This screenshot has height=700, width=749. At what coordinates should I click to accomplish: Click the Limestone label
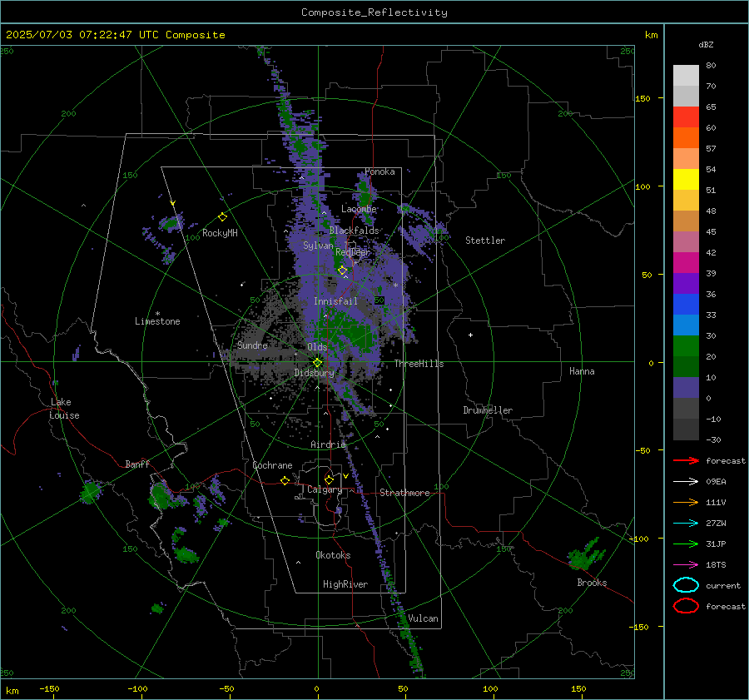[157, 321]
